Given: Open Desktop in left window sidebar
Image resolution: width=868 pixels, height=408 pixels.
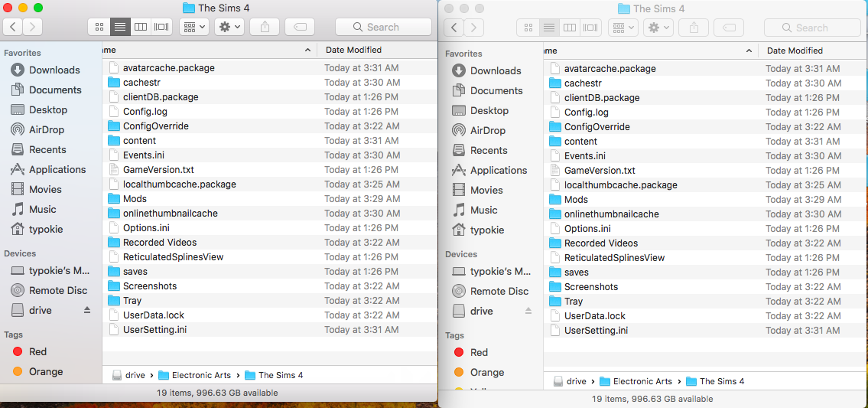Looking at the screenshot, I should tap(39, 109).
